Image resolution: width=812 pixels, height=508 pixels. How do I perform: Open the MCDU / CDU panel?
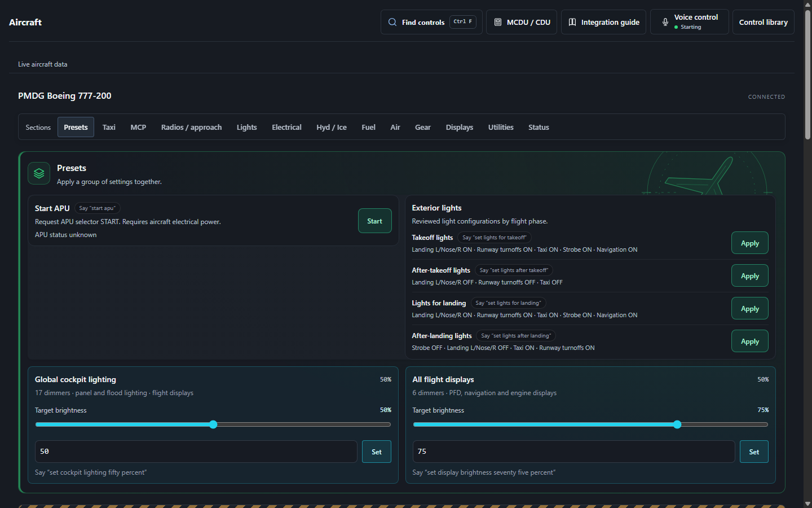(x=522, y=22)
